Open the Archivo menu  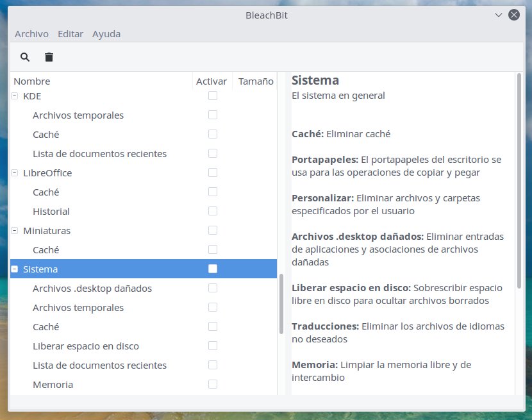pyautogui.click(x=31, y=34)
